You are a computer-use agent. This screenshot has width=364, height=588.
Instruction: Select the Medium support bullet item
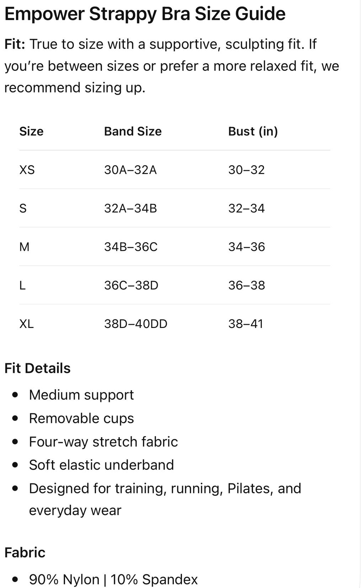point(81,395)
